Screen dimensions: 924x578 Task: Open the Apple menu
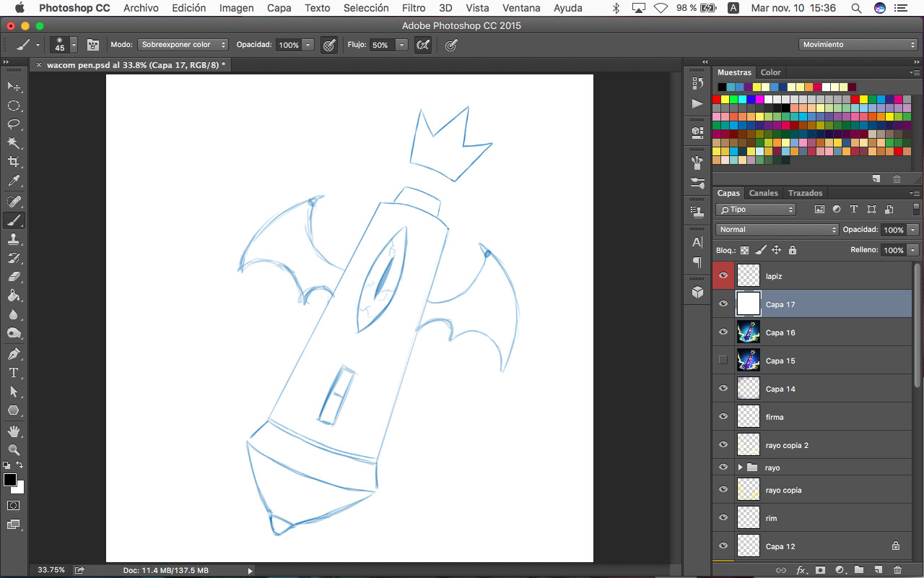[x=19, y=8]
